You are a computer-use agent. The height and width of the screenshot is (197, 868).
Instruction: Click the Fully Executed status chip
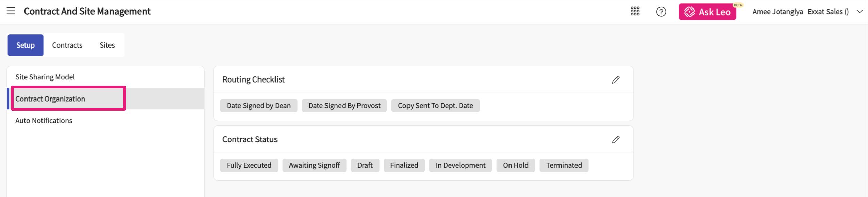coord(249,165)
